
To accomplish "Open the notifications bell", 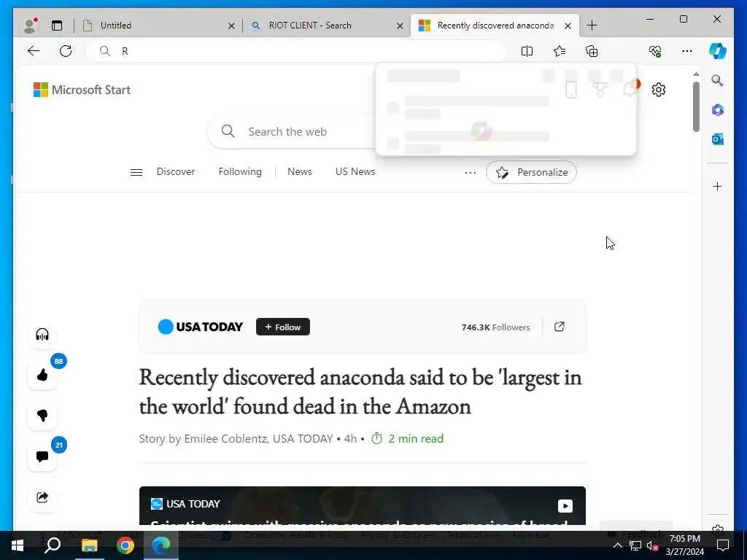I will pyautogui.click(x=631, y=88).
